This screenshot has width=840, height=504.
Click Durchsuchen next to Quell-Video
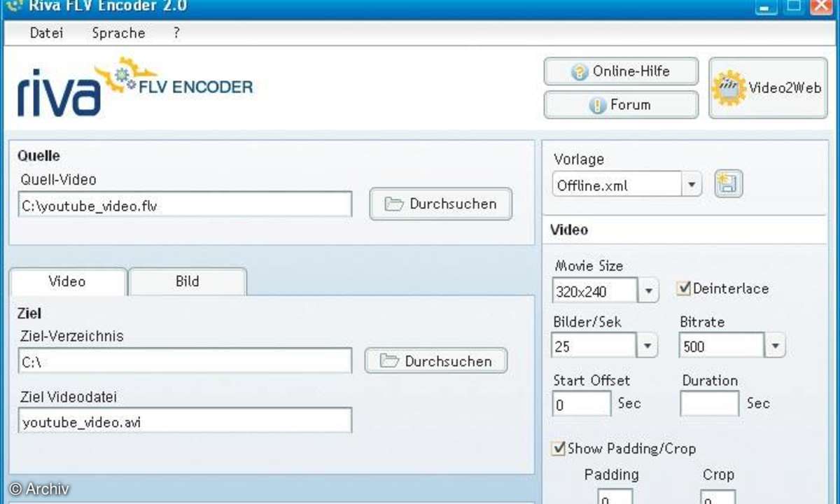tap(440, 204)
